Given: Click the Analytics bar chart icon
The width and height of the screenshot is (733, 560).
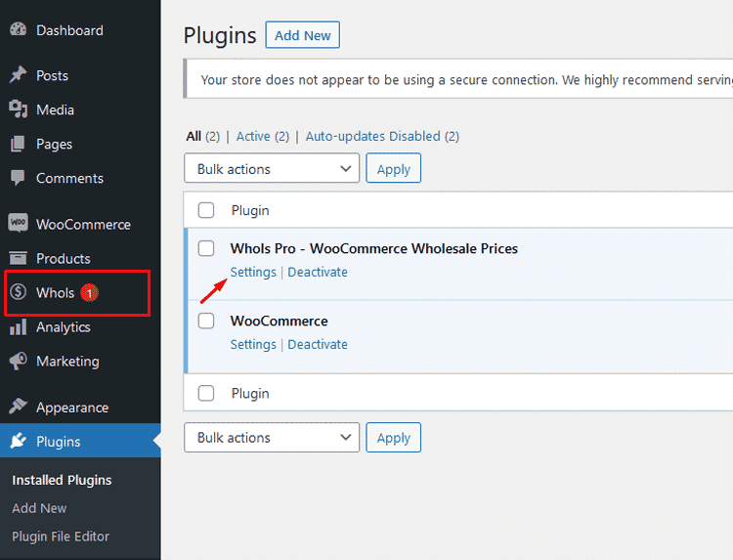Looking at the screenshot, I should point(19,326).
